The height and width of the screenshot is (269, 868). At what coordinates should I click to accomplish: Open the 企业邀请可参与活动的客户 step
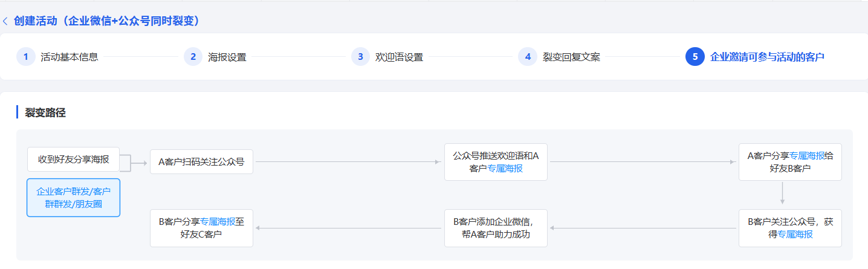pyautogui.click(x=767, y=57)
